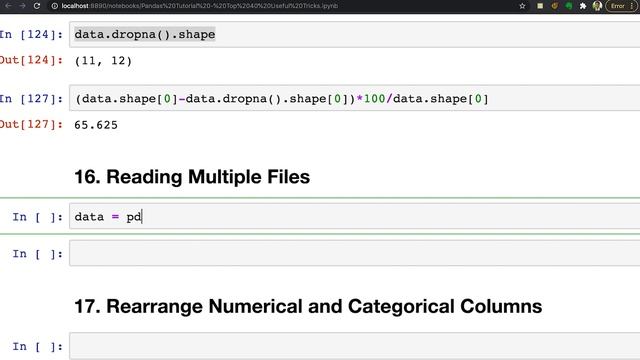This screenshot has height=360, width=640.
Task: Reload the notebook page
Action: (37, 6)
